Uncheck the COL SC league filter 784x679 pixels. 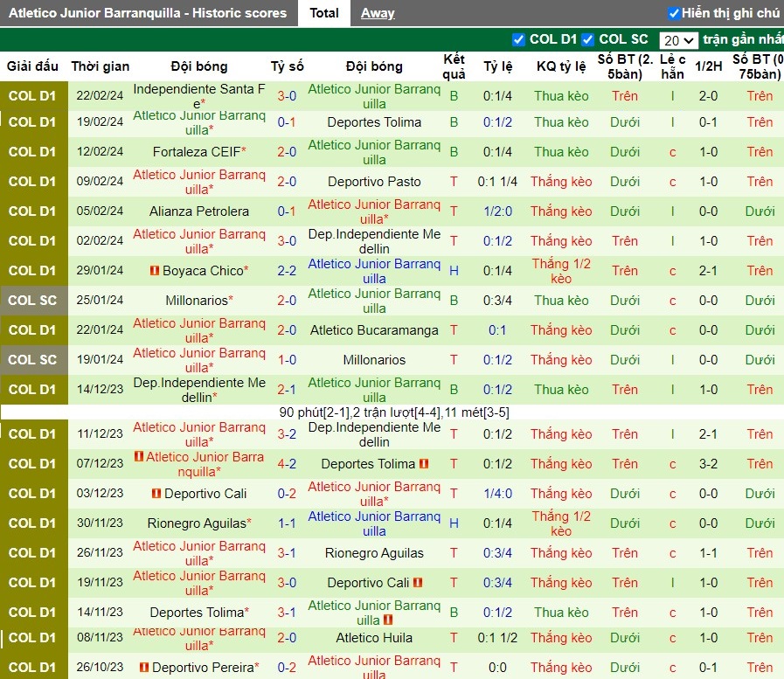tap(588, 39)
